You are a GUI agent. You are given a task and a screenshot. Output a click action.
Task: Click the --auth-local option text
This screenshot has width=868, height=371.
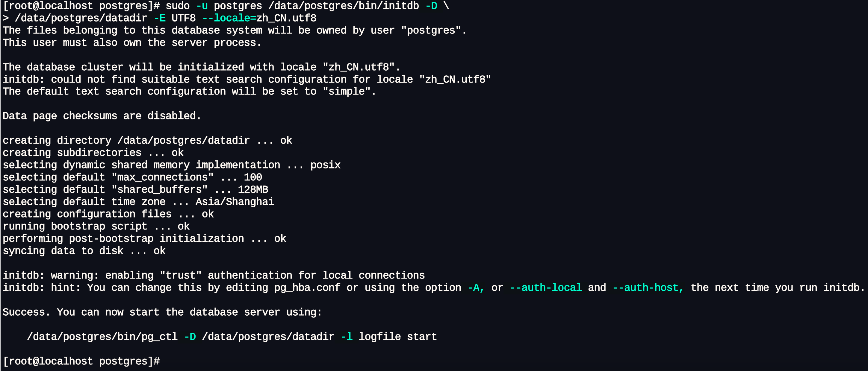coord(546,287)
